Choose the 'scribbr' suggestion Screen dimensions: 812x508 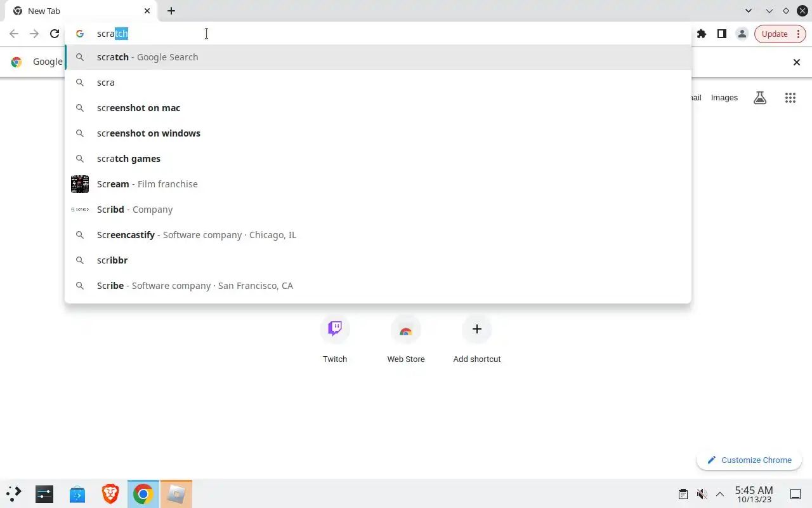coord(378,260)
